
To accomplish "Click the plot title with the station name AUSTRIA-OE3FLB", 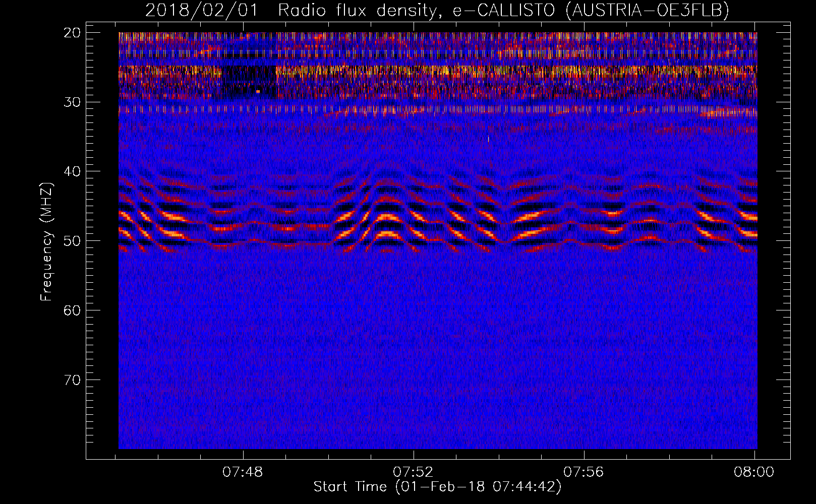I will 437,10.
